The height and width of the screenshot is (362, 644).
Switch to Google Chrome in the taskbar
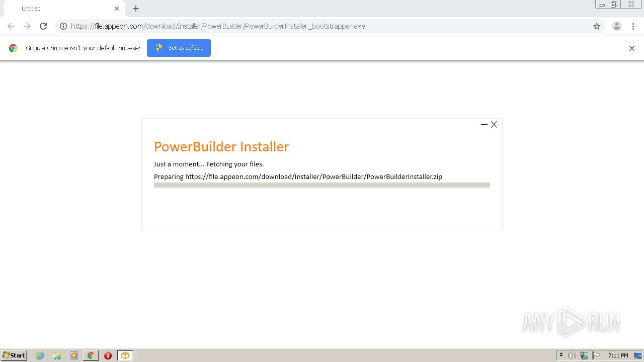pos(91,355)
